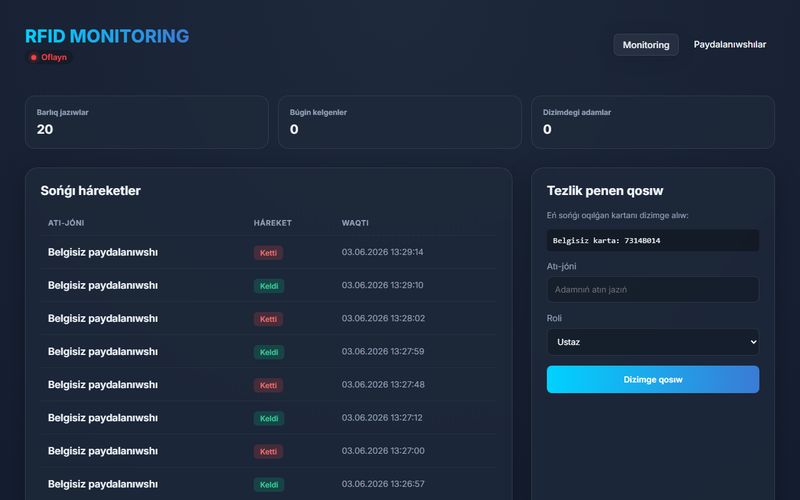Select Belgisiz paydalanıwshı in the 13:27:48 row
This screenshot has height=500, width=800.
103,385
